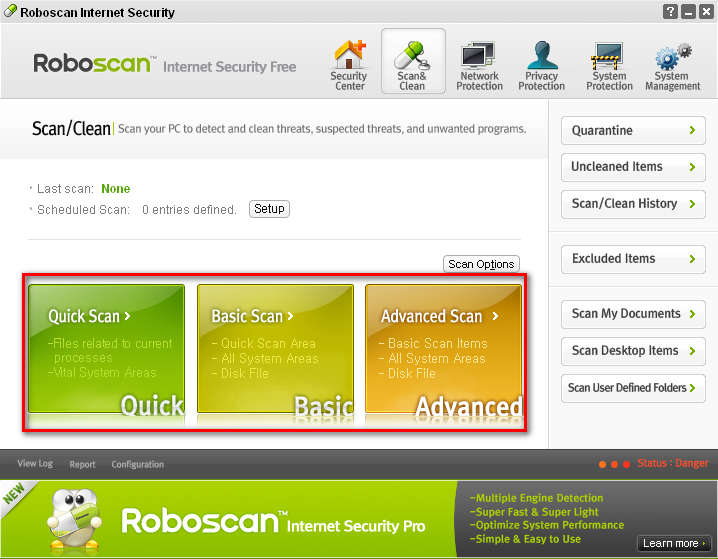Open Report from bottom bar
This screenshot has height=559, width=718.
pos(82,464)
